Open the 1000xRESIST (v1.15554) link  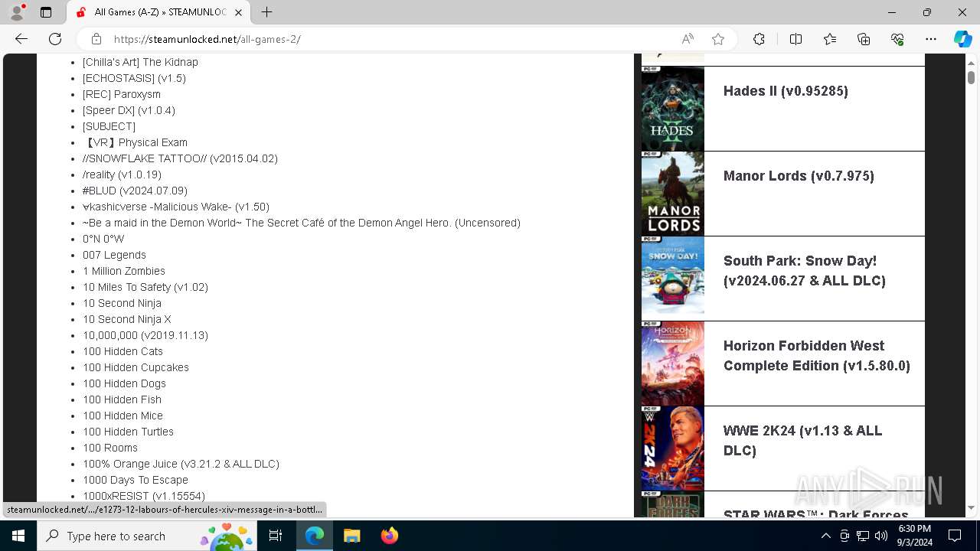(x=144, y=496)
